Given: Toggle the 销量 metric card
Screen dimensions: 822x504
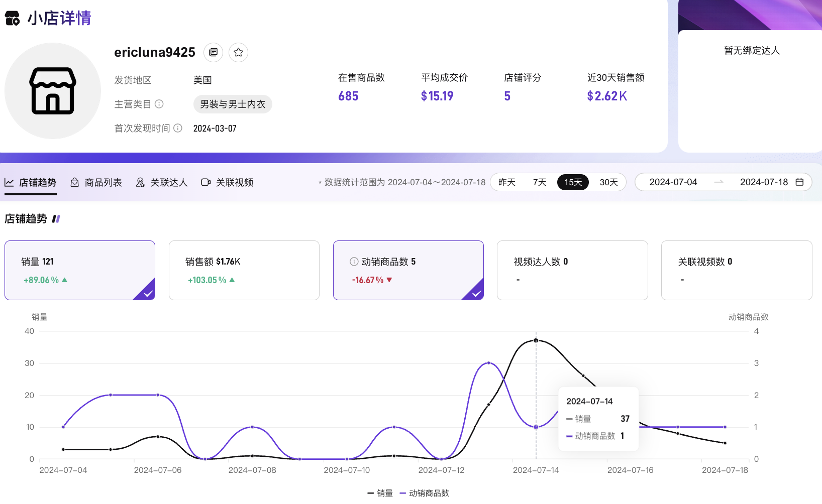Looking at the screenshot, I should click(x=80, y=270).
